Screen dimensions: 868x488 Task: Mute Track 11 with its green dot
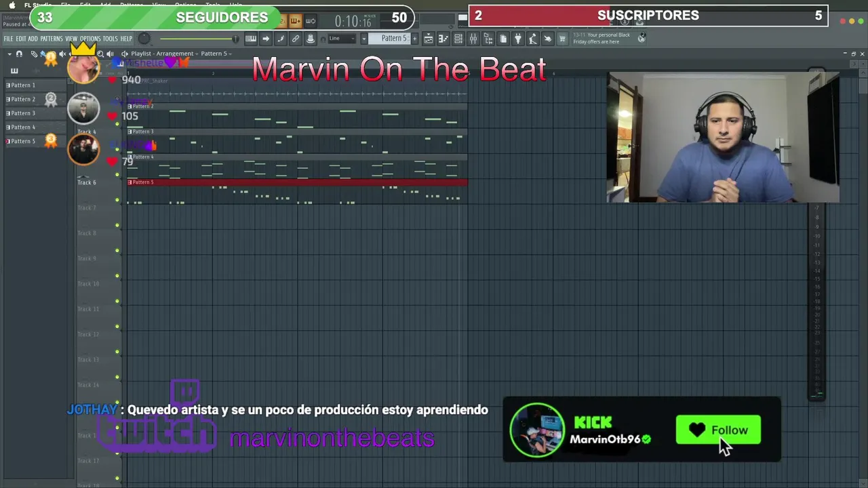pyautogui.click(x=117, y=326)
